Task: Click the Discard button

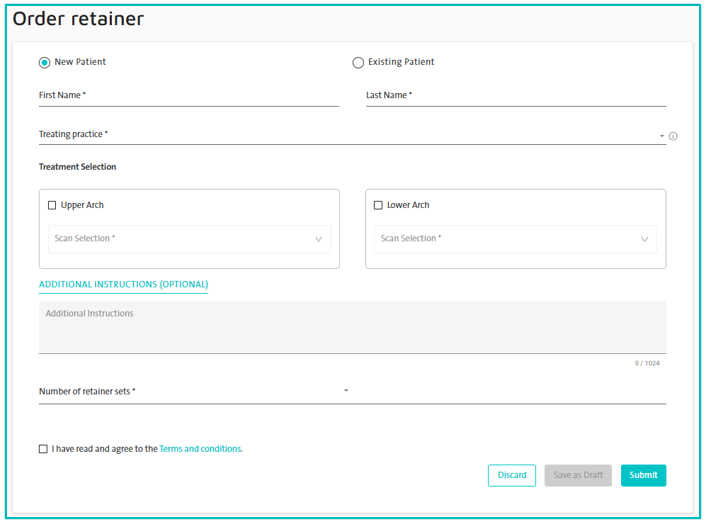Action: point(511,475)
